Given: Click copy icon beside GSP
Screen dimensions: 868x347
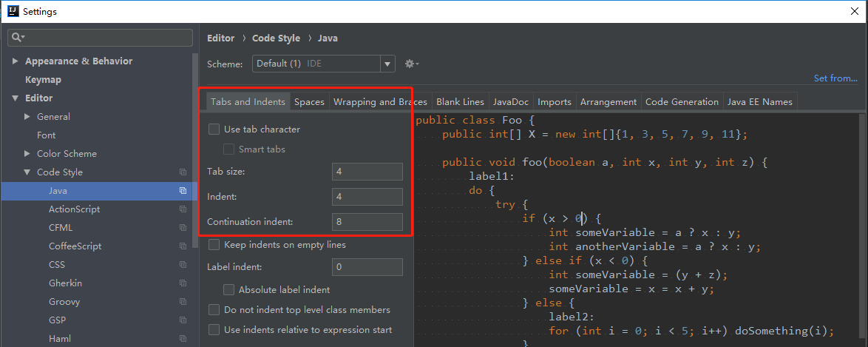Looking at the screenshot, I should pos(183,320).
